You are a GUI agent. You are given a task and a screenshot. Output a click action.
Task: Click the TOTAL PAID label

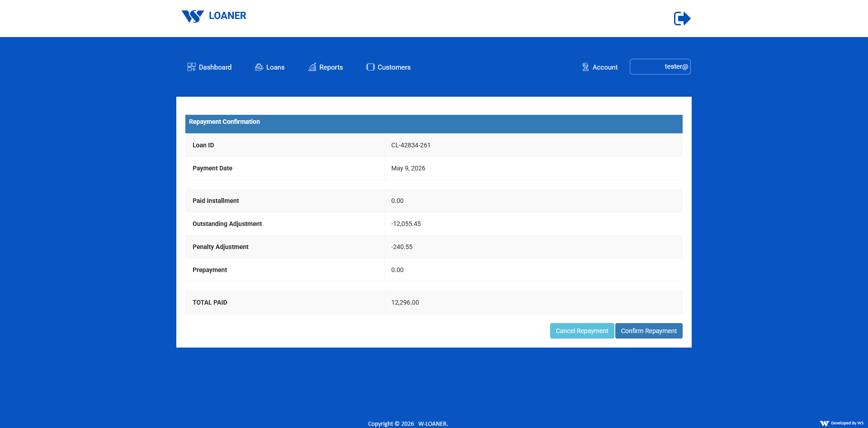click(210, 302)
